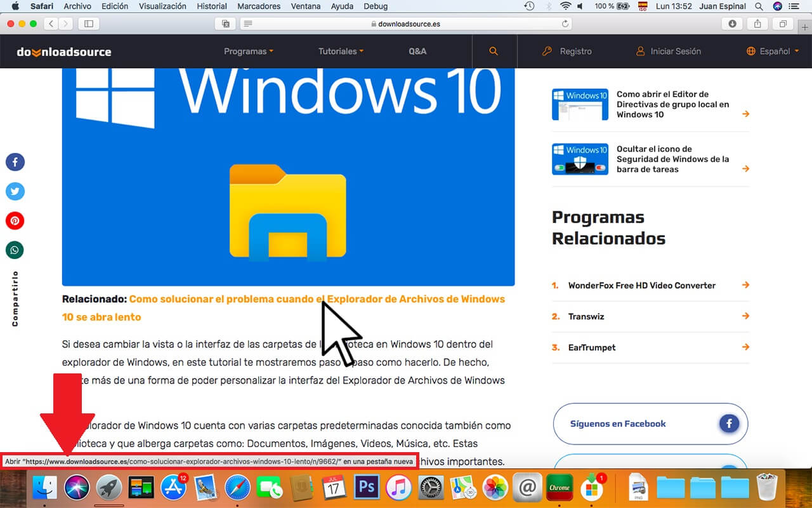Share article on Pinterest sidebar icon
The width and height of the screenshot is (812, 508).
coord(15,220)
